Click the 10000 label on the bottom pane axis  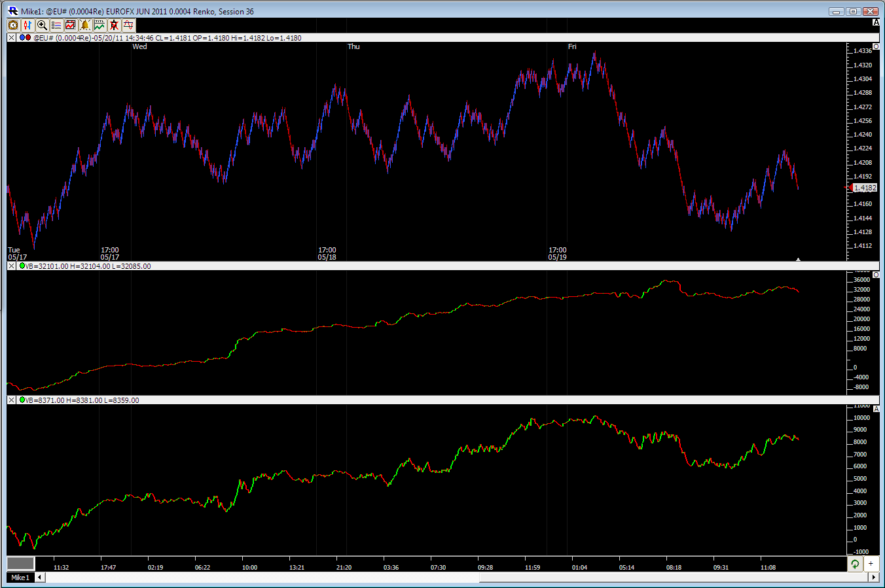tap(861, 418)
